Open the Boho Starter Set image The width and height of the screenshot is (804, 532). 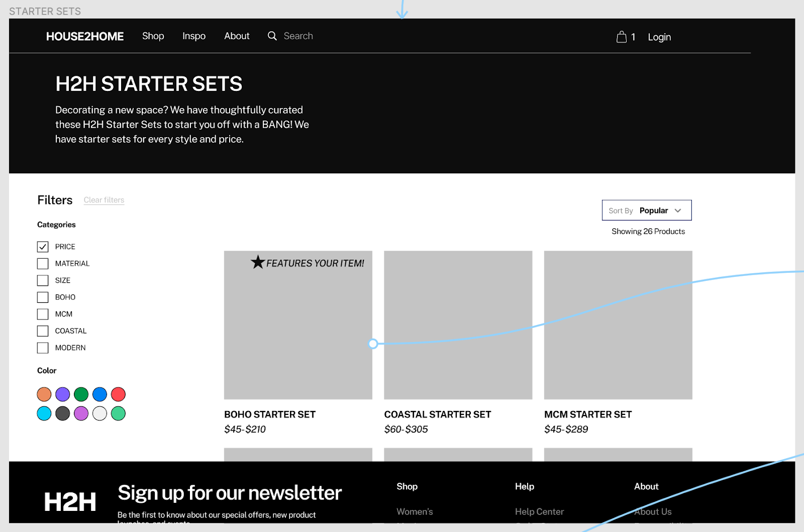tap(298, 325)
